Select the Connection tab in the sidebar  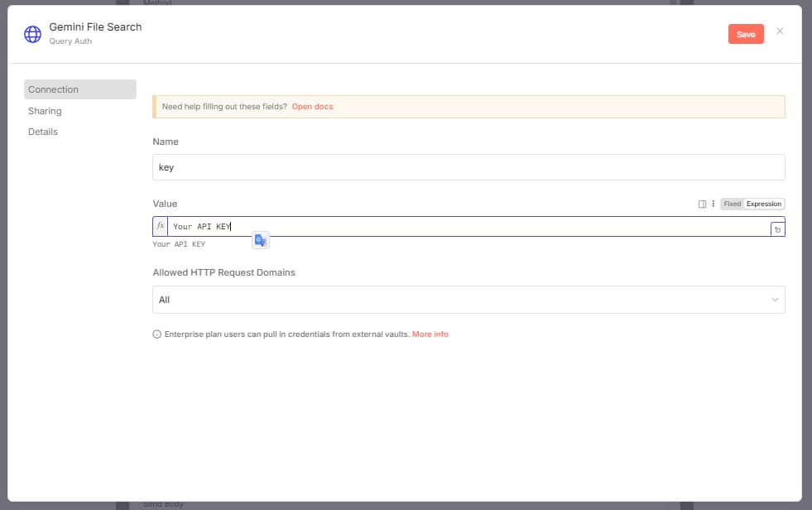click(x=53, y=89)
